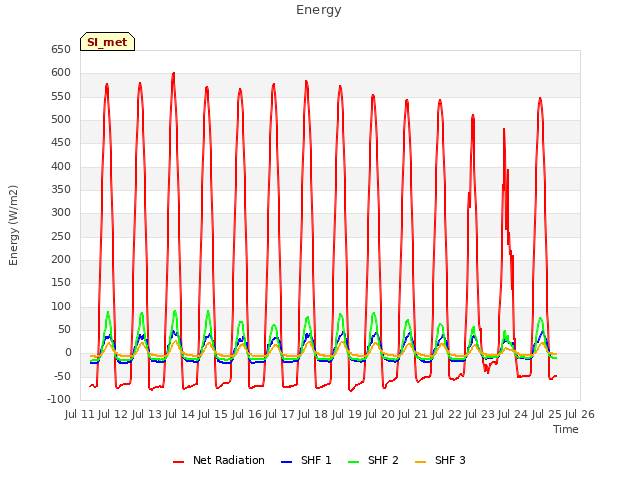Click the 350 y-axis tick label
Image resolution: width=640 pixels, height=480 pixels.
click(61, 190)
